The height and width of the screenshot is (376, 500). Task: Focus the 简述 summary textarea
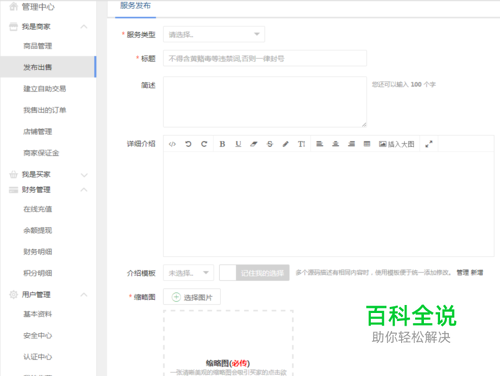265,102
